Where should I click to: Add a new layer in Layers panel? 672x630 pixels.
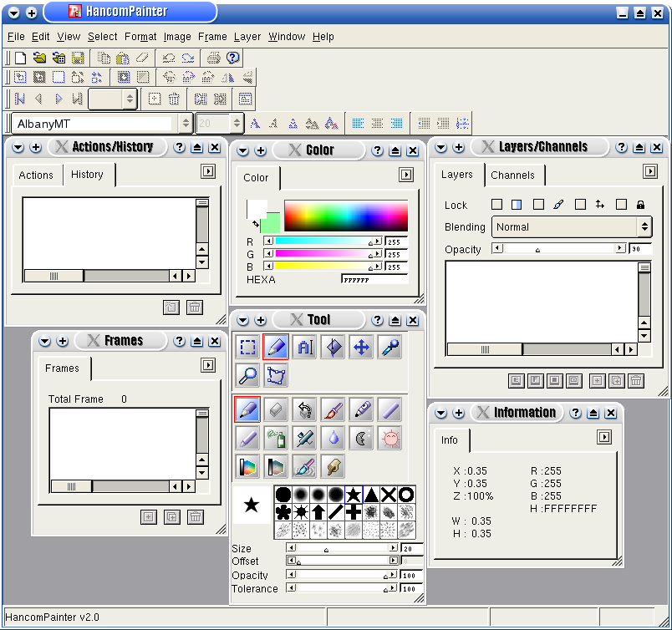[x=597, y=380]
